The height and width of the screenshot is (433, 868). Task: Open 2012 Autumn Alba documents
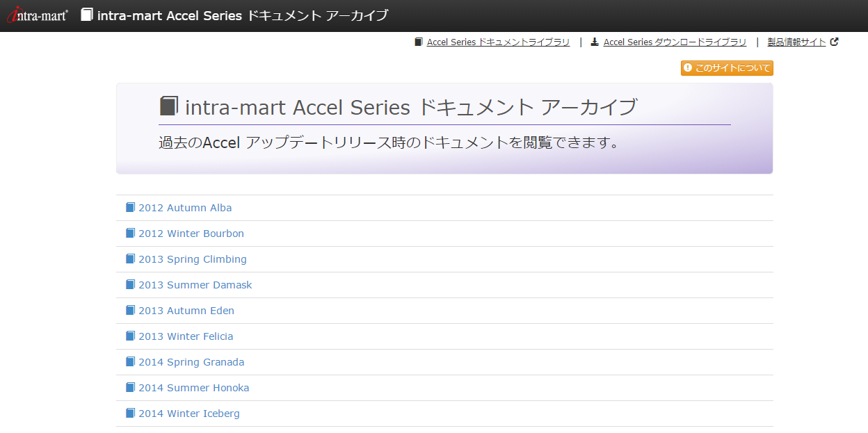click(185, 208)
